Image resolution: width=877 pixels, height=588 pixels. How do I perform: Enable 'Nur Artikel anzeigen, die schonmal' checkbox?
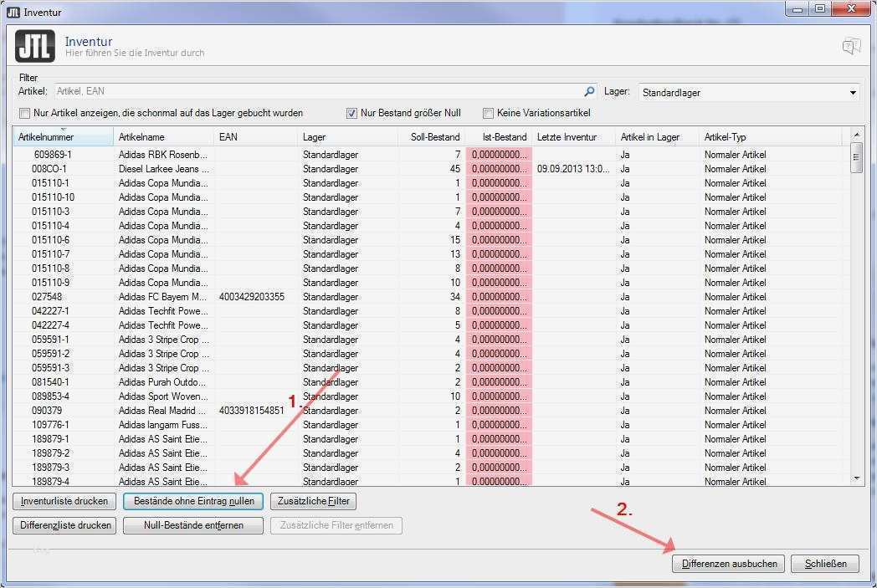click(x=24, y=114)
